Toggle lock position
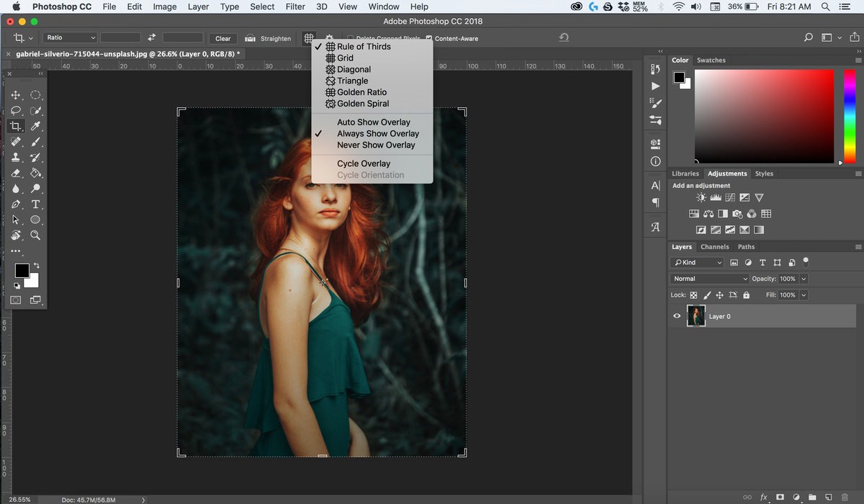This screenshot has width=864, height=504. [720, 295]
